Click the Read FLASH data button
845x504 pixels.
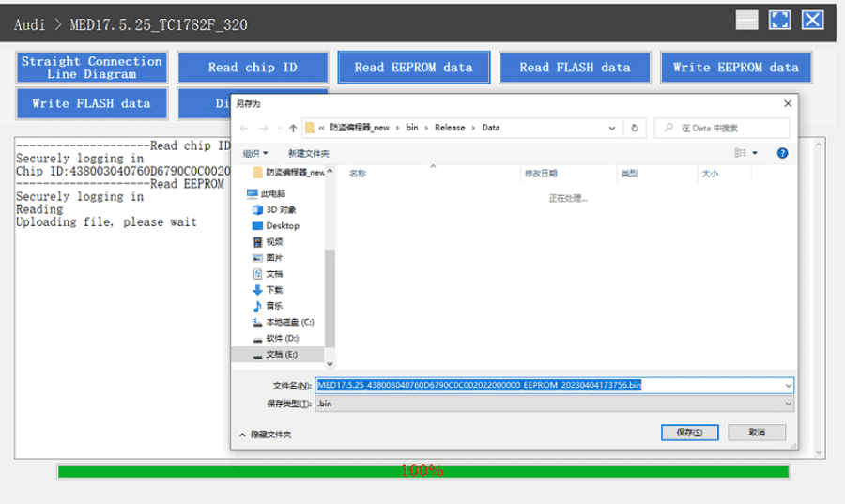(575, 68)
